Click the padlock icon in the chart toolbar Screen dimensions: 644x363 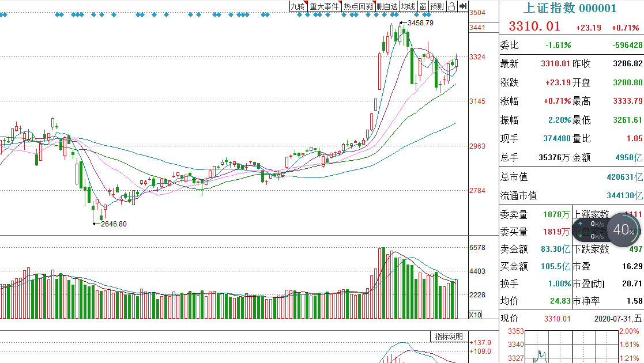[451, 6]
